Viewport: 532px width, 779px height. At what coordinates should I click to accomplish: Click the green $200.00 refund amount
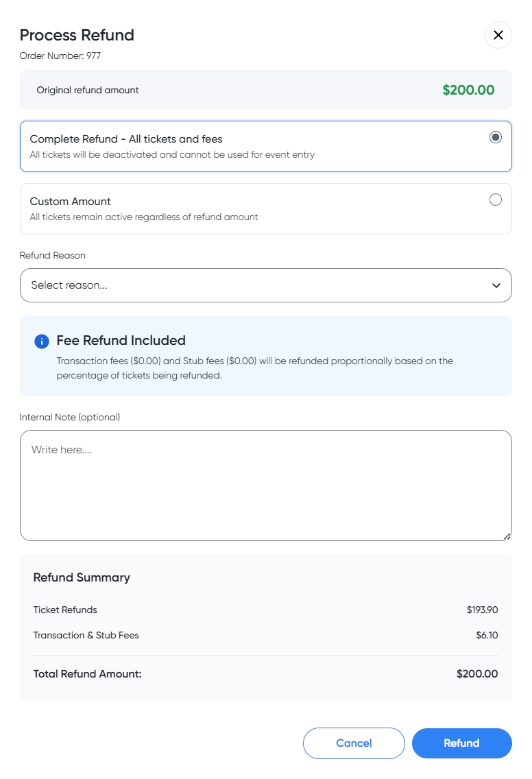click(469, 90)
